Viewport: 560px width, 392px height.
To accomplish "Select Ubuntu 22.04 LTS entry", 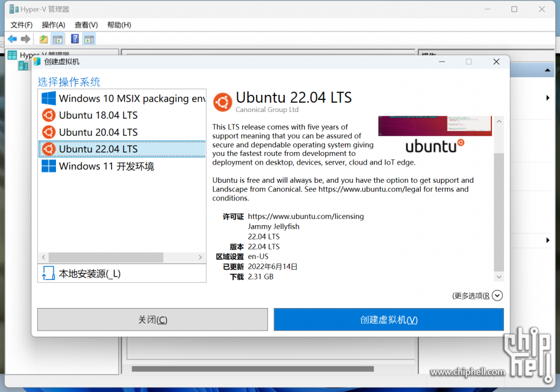I will 122,149.
